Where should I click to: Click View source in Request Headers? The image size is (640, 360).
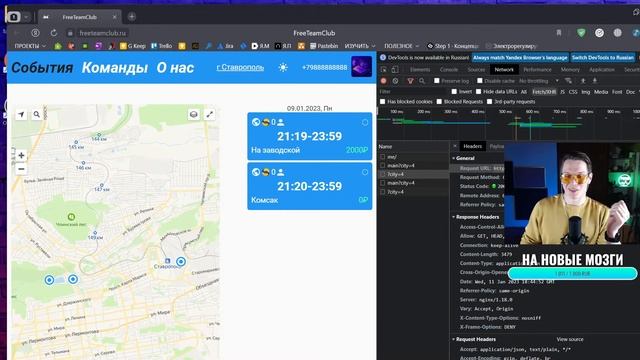point(570,339)
